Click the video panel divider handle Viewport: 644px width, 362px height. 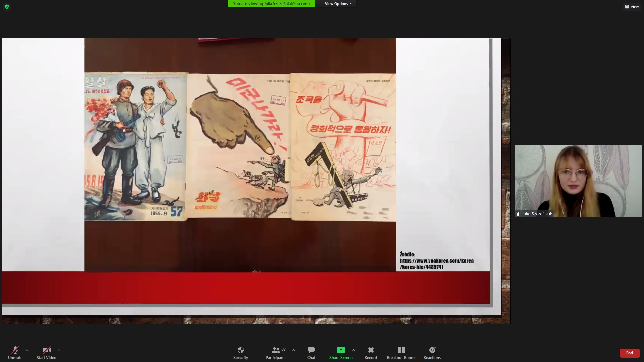512,181
